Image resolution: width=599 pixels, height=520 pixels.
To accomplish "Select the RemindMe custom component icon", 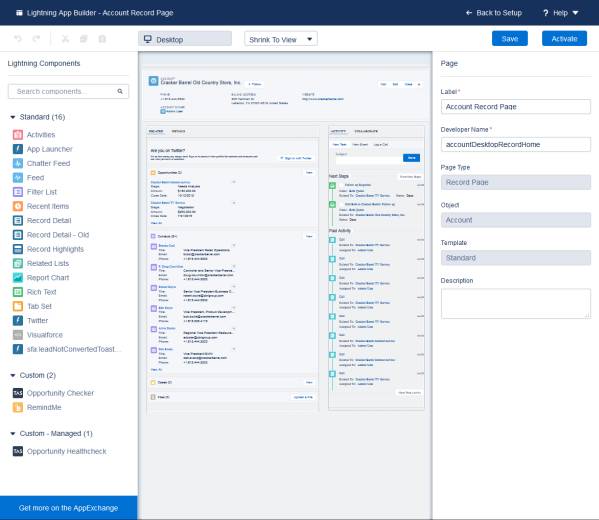I will tap(18, 407).
